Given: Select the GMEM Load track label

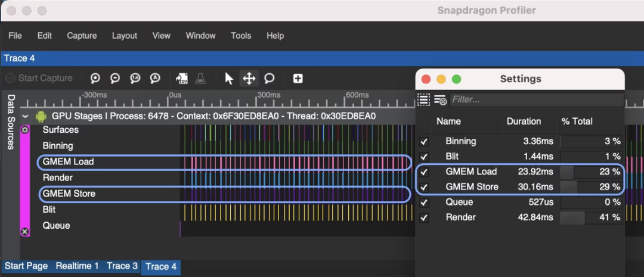Looking at the screenshot, I should point(68,161).
